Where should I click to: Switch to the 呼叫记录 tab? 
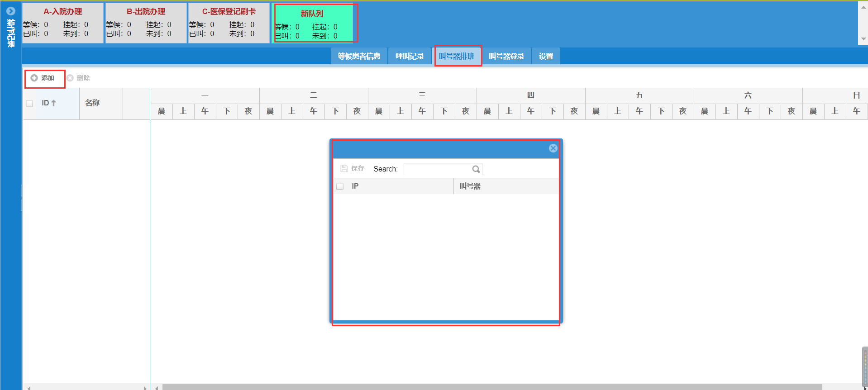pyautogui.click(x=410, y=56)
